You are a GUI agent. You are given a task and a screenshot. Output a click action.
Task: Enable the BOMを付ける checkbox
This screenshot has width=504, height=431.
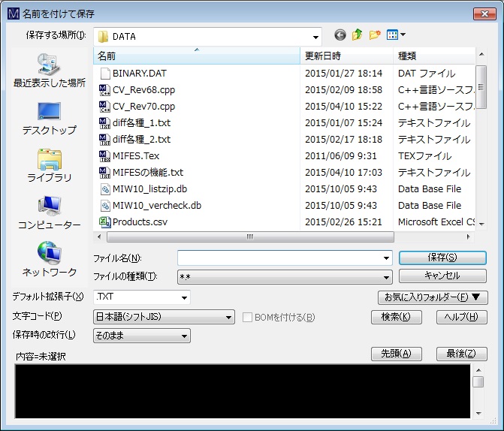pos(249,318)
